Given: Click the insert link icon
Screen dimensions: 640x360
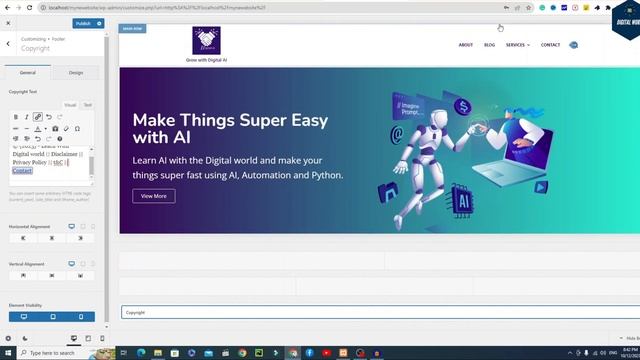Looking at the screenshot, I should point(38,117).
